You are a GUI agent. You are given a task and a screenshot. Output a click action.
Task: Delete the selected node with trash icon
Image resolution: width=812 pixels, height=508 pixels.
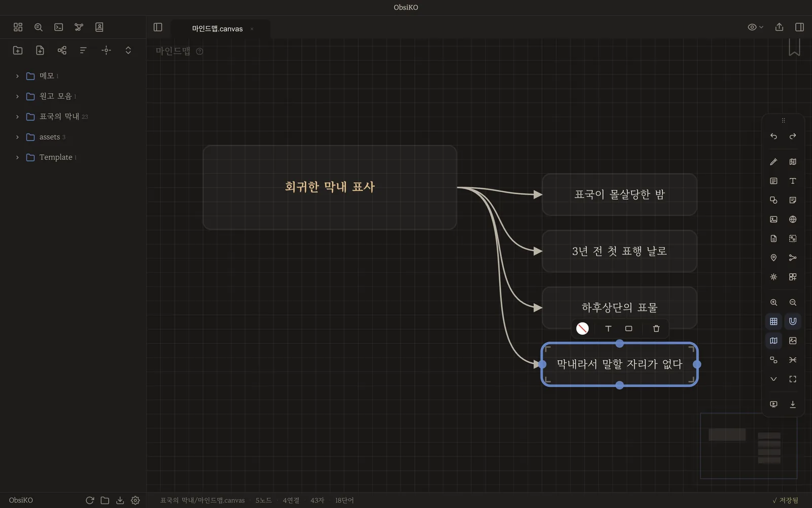[x=656, y=329]
